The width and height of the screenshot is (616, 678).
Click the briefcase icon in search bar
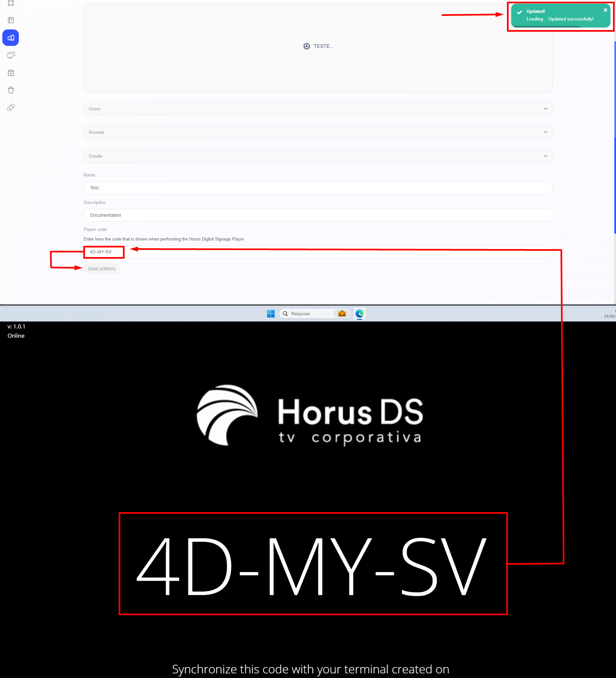[342, 314]
